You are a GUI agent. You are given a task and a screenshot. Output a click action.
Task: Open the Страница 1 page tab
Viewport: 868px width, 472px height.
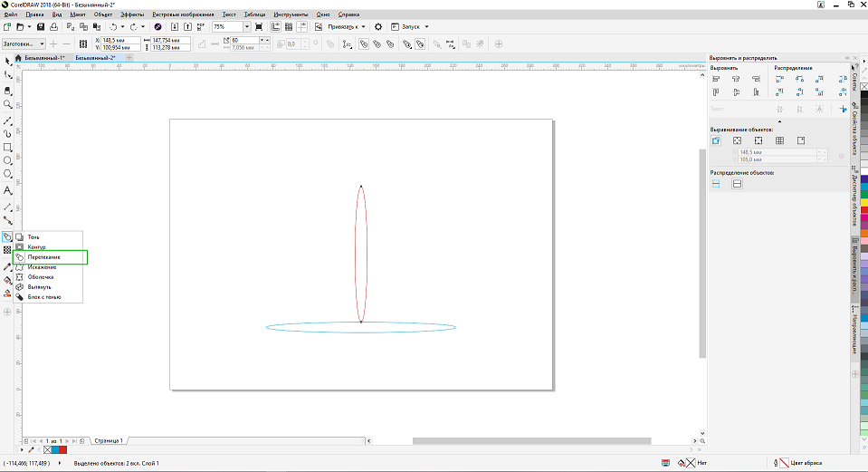point(109,441)
